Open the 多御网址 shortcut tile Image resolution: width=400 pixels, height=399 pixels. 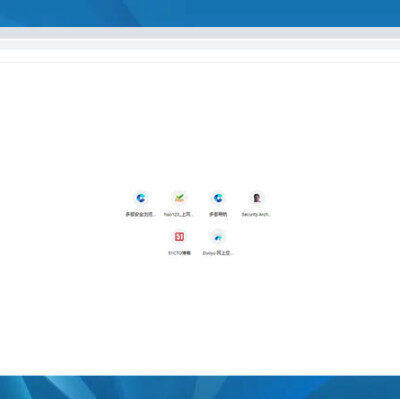click(218, 204)
